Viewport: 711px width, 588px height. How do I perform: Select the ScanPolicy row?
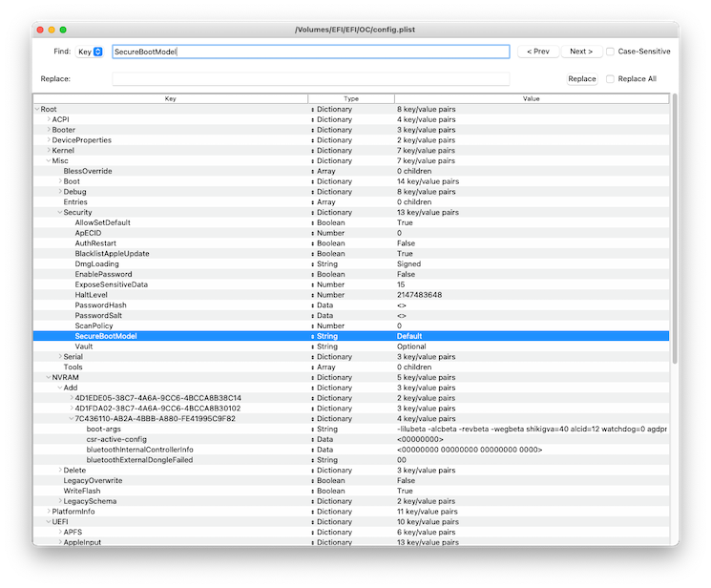click(x=351, y=325)
